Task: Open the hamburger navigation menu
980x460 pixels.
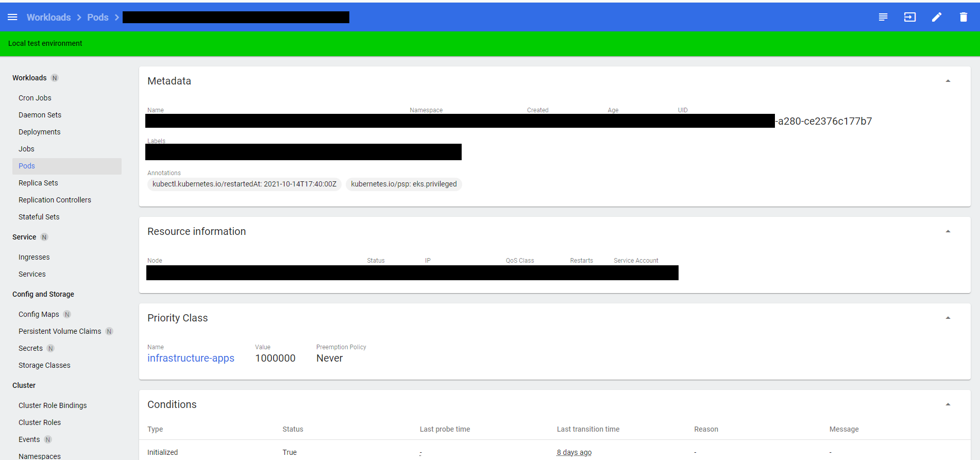Action: point(12,17)
